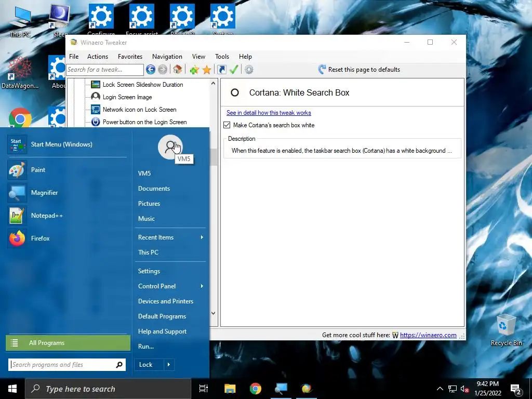Image resolution: width=532 pixels, height=399 pixels.
Task: Select Network icon on Lock Screen tweak
Action: [139, 110]
